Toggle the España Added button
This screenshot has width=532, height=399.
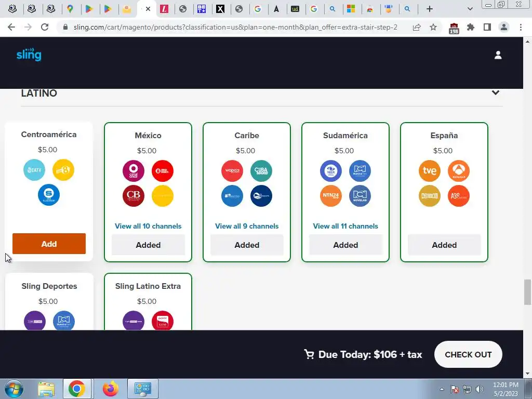pyautogui.click(x=444, y=245)
